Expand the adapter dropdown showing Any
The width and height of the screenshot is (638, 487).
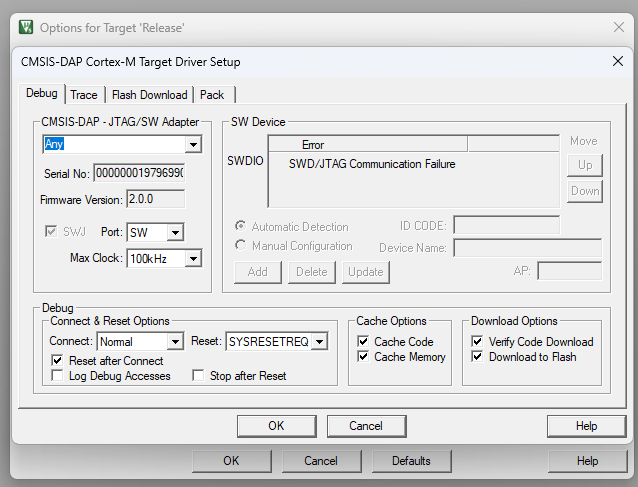pos(193,144)
